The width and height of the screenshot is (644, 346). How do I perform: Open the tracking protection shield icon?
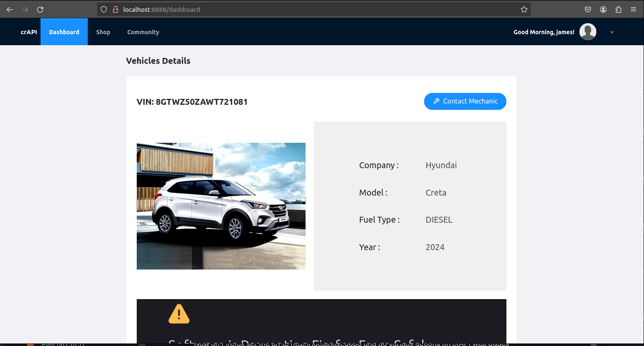pos(104,9)
